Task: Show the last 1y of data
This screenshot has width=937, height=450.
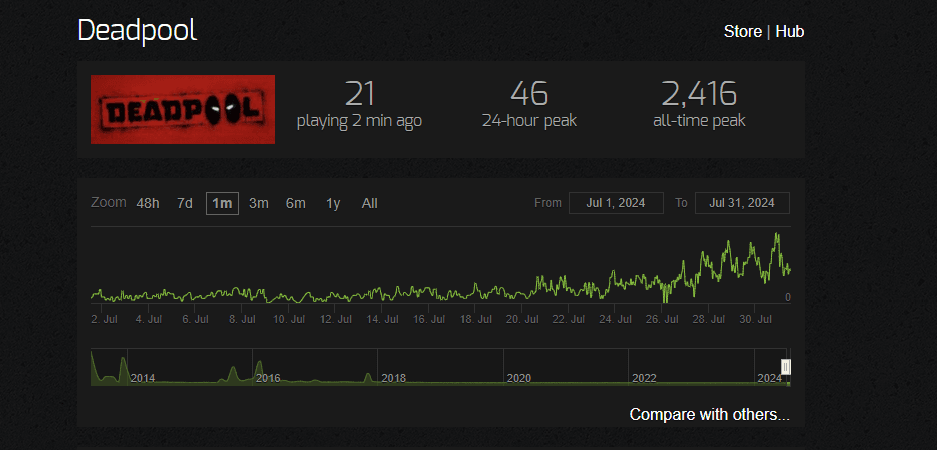Action: (333, 203)
